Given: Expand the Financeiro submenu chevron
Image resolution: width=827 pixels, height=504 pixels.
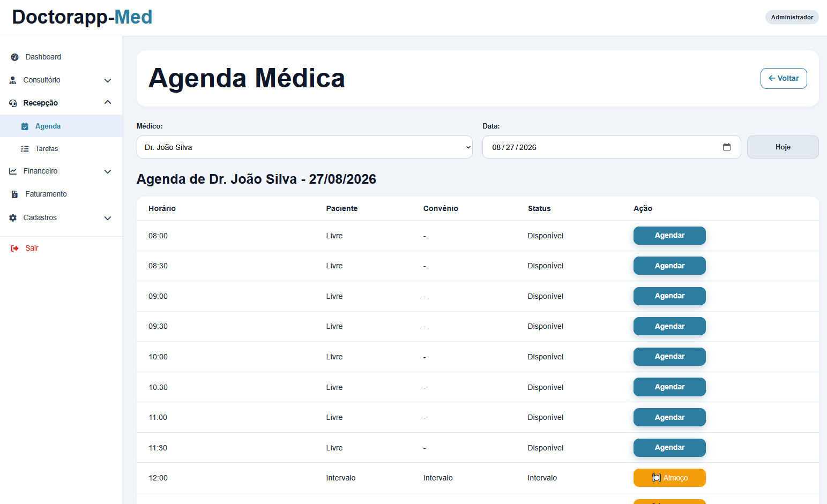Looking at the screenshot, I should tap(108, 171).
